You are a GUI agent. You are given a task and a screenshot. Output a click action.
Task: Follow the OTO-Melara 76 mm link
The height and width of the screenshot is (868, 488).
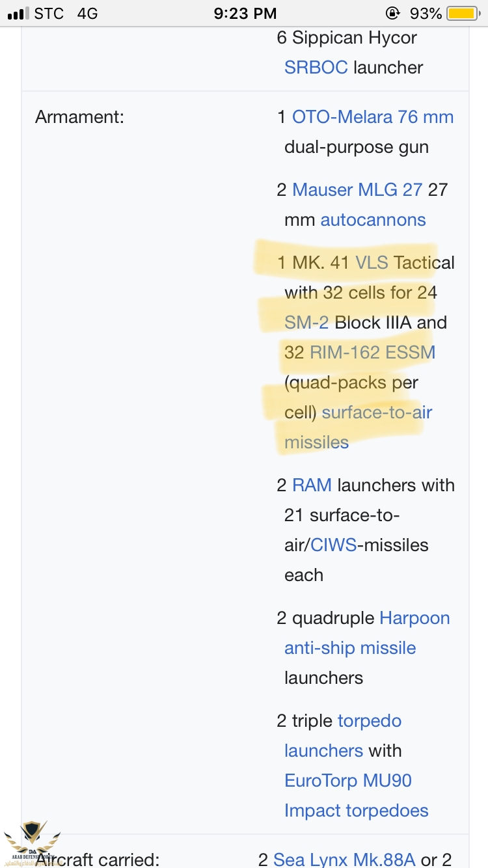(x=372, y=117)
